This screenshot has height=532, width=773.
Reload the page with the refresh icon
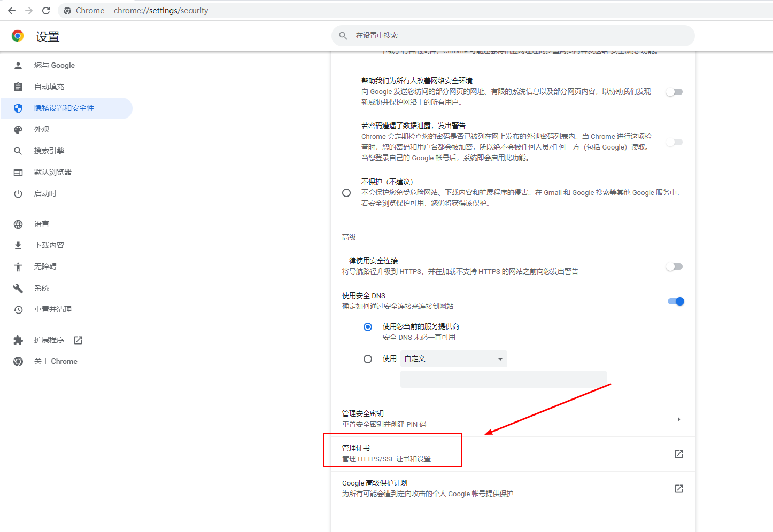tap(46, 11)
